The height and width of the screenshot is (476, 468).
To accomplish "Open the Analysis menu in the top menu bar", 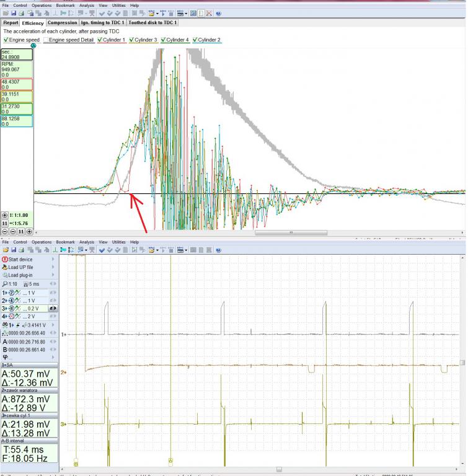I will tap(87, 5).
